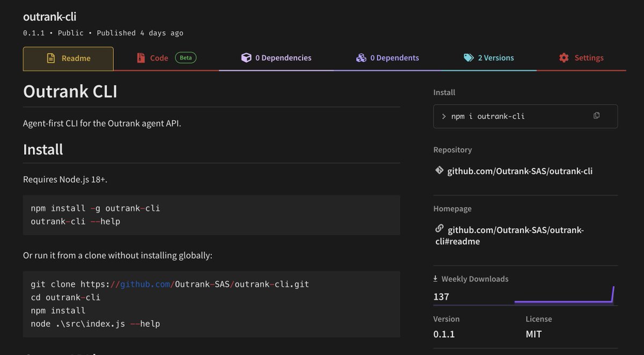Screen dimensions: 644x355
Task: Open the Readme tab
Action: (68, 59)
